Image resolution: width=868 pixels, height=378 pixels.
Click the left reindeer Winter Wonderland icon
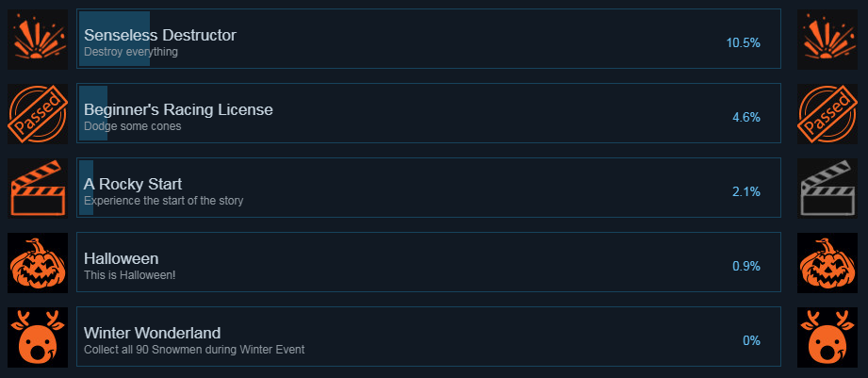coord(38,337)
